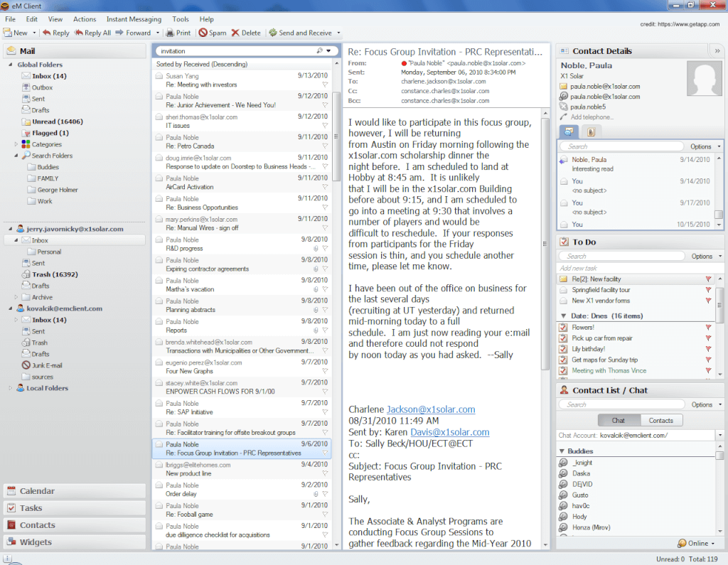Click the Jackson@x1solar.com link
This screenshot has width=728, height=565.
tap(431, 409)
